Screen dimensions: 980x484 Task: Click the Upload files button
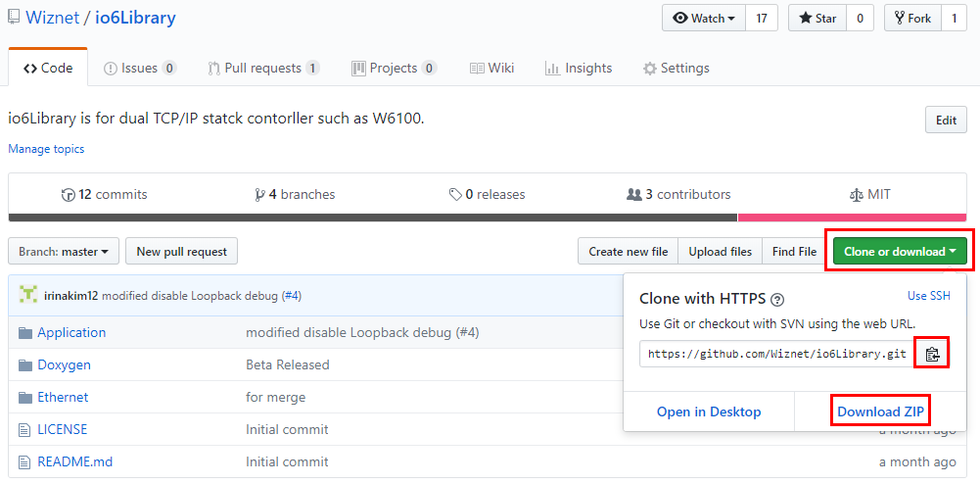[x=720, y=252]
